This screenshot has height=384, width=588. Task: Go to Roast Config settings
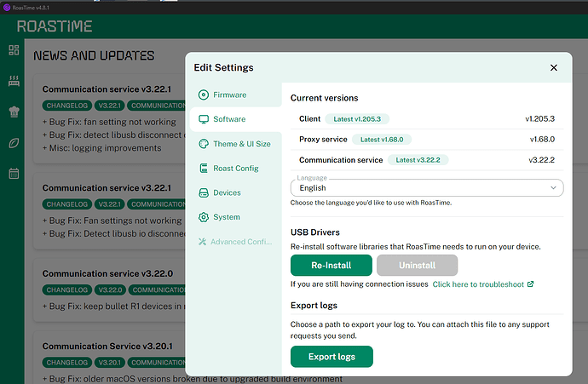click(x=236, y=169)
